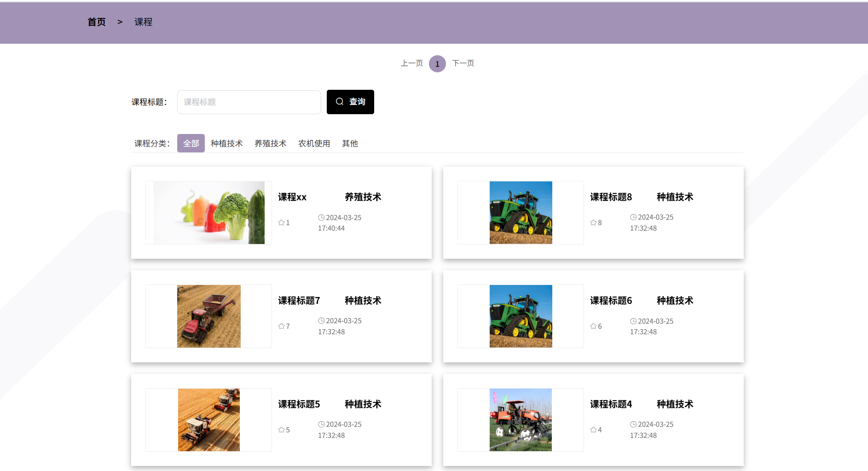Click the star icon on 课程标题5 card

click(281, 430)
